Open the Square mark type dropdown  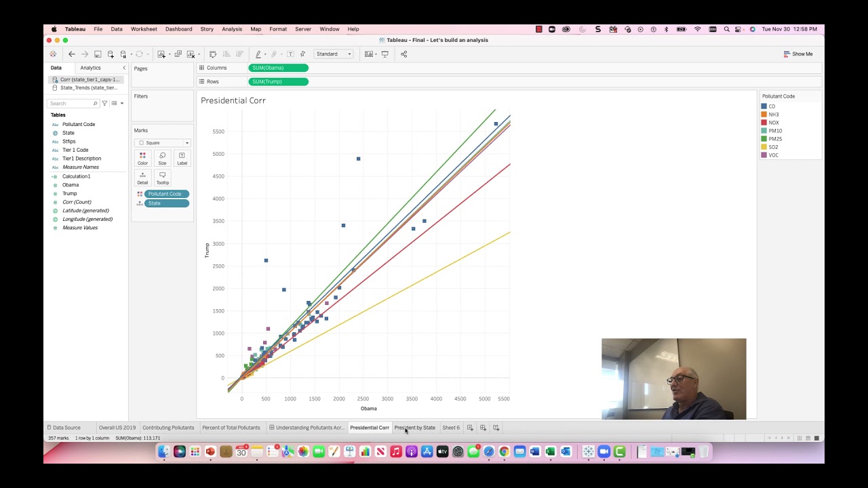click(x=163, y=143)
